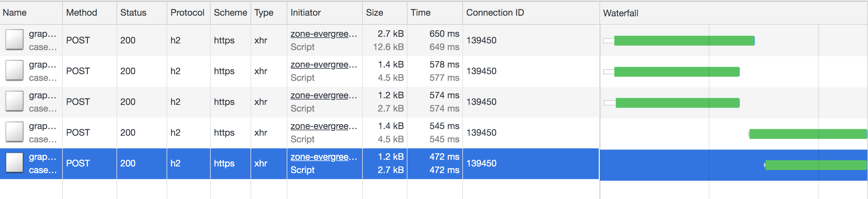Open zone-evergreen initiator link in the selected row
868x199 pixels.
[x=324, y=157]
